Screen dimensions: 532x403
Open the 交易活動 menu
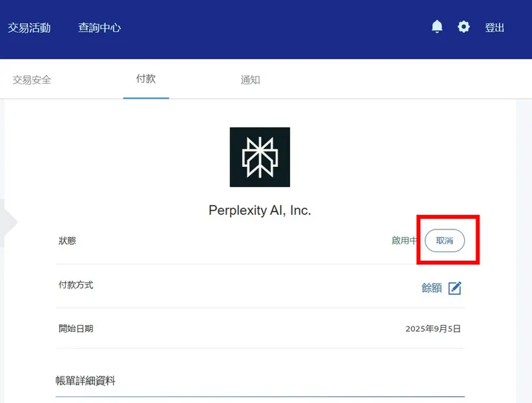pos(29,27)
